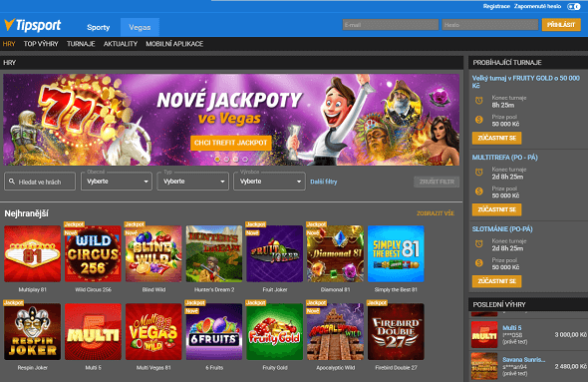Click the search magnifier icon in games

click(x=12, y=182)
